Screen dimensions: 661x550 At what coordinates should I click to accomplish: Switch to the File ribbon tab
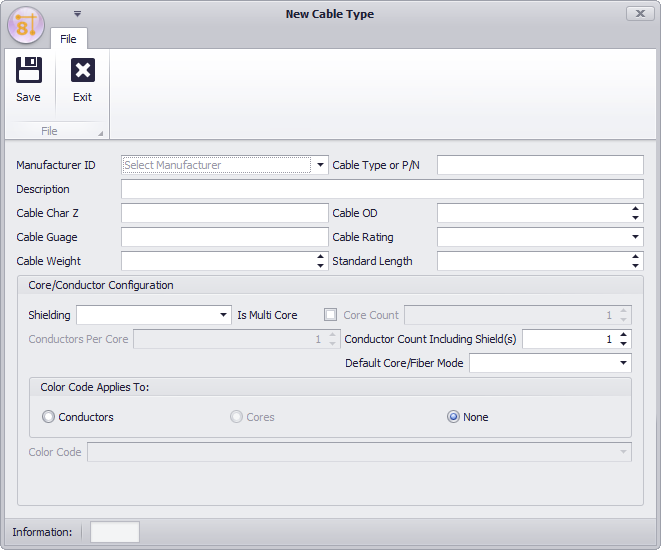[x=68, y=39]
